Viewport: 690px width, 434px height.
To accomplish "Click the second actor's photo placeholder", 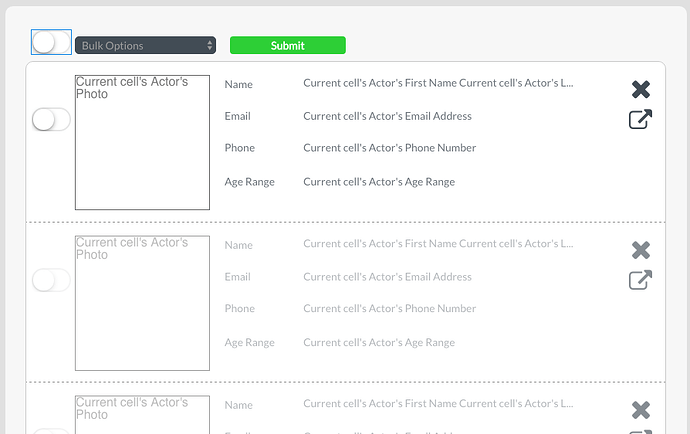I will [142, 303].
